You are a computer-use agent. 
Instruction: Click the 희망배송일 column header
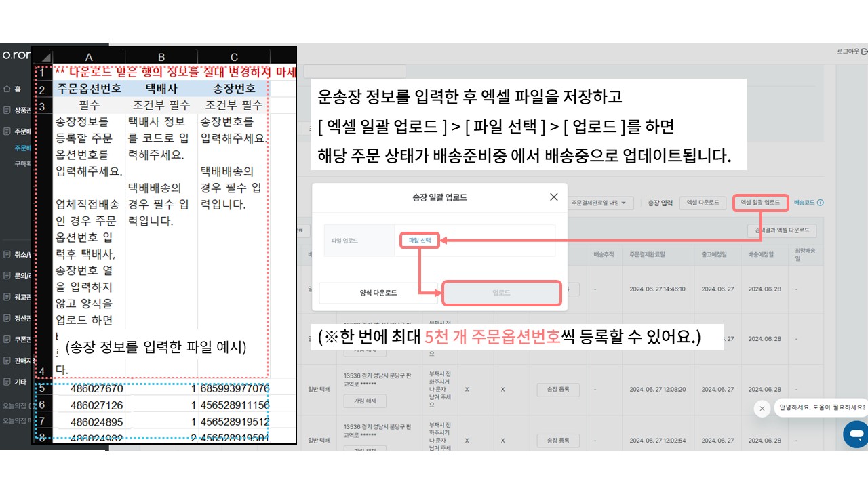[x=805, y=254]
